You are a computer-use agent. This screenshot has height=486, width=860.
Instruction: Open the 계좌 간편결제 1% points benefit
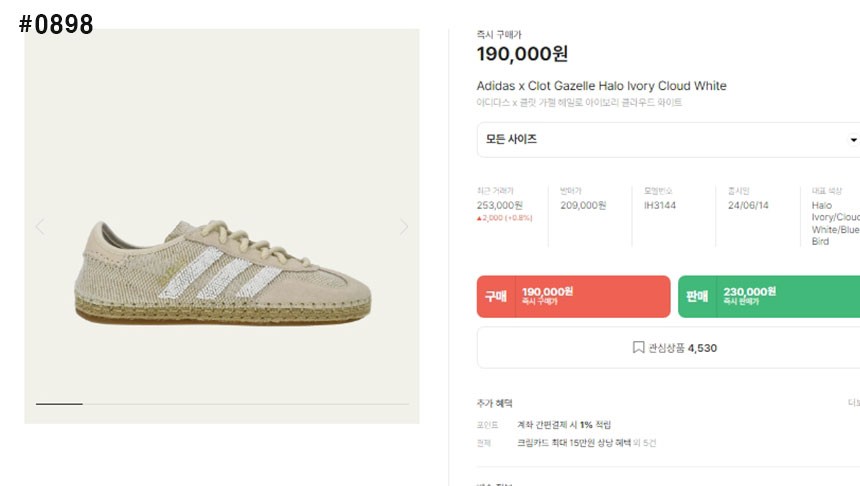(563, 425)
